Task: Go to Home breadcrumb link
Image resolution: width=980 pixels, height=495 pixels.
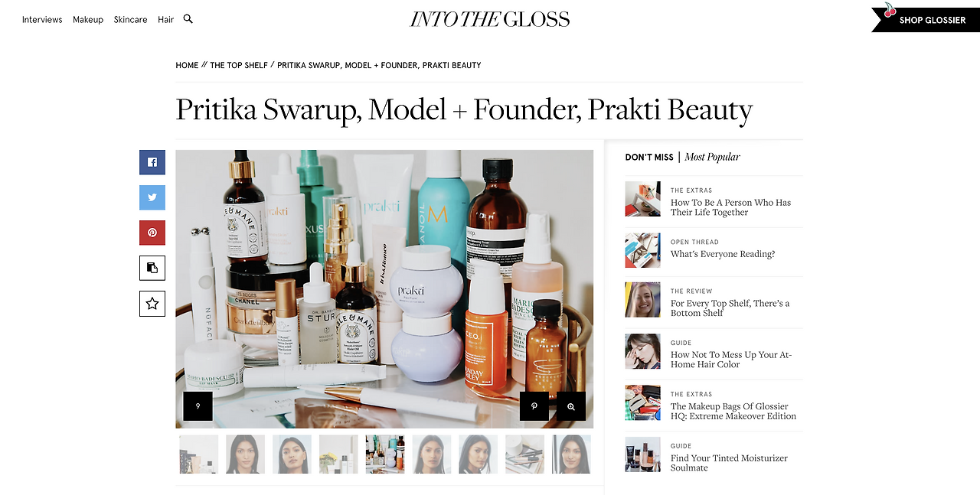Action: click(x=187, y=66)
